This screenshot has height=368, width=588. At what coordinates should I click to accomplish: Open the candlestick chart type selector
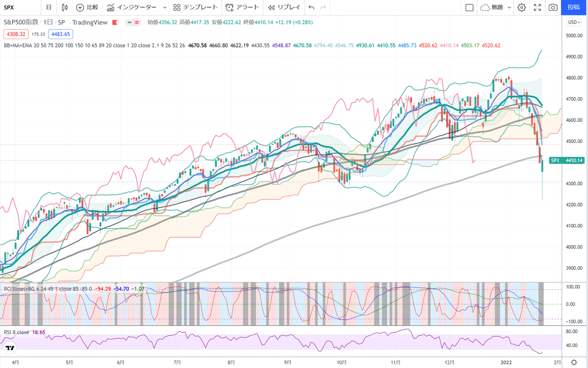pos(65,7)
